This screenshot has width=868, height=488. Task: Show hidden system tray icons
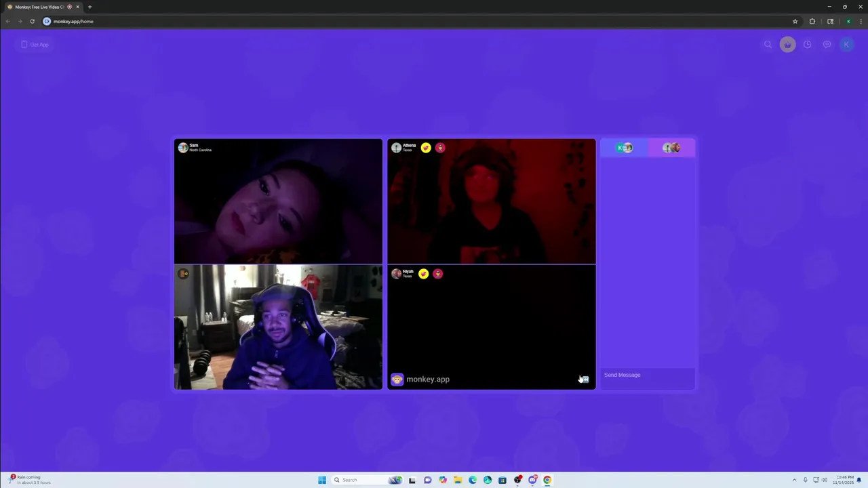tap(794, 480)
